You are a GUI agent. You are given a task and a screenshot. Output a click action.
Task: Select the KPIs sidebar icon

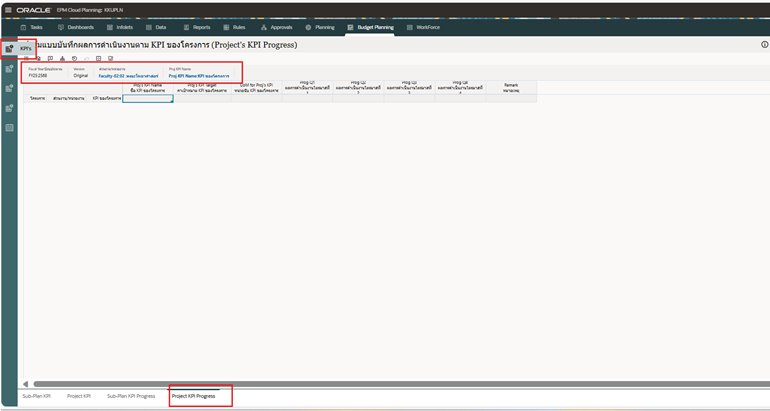click(x=10, y=48)
